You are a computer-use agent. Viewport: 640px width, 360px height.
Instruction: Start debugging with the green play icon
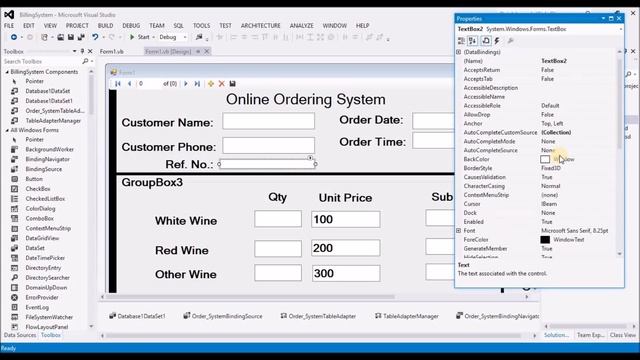pos(132,37)
